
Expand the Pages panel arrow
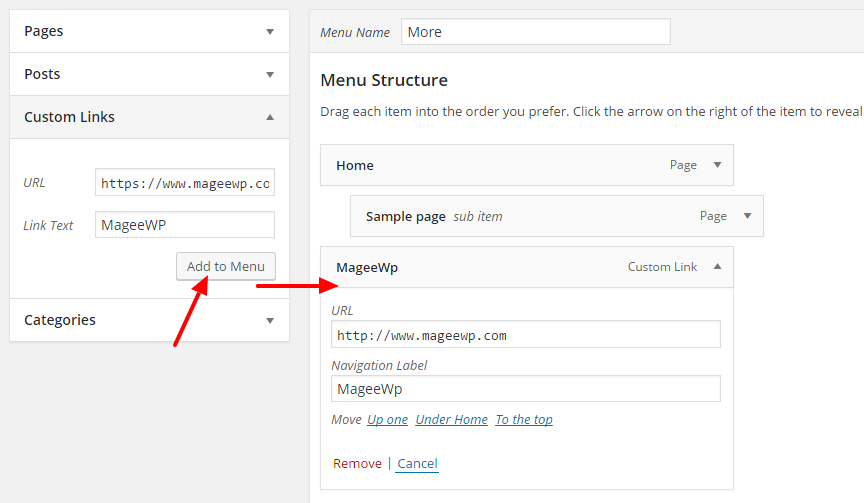(270, 31)
